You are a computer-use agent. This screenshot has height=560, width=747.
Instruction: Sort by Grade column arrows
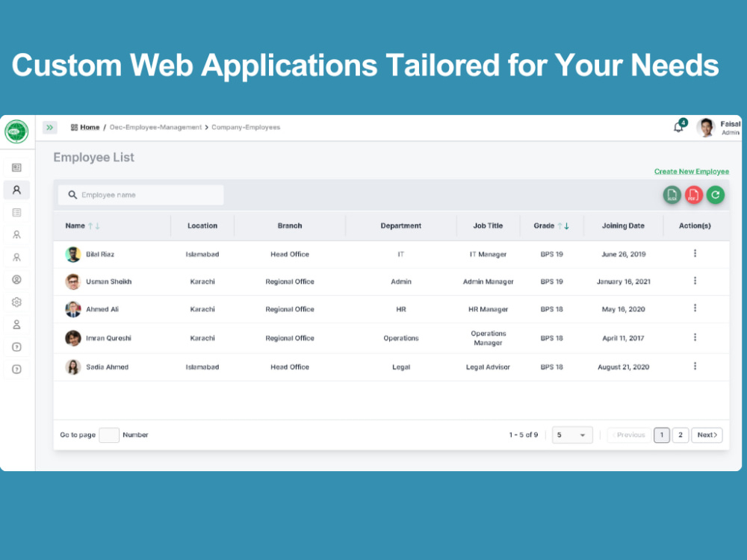563,226
